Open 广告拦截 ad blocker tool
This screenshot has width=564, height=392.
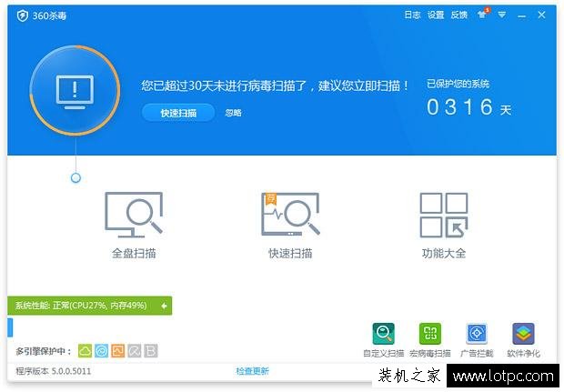477,339
